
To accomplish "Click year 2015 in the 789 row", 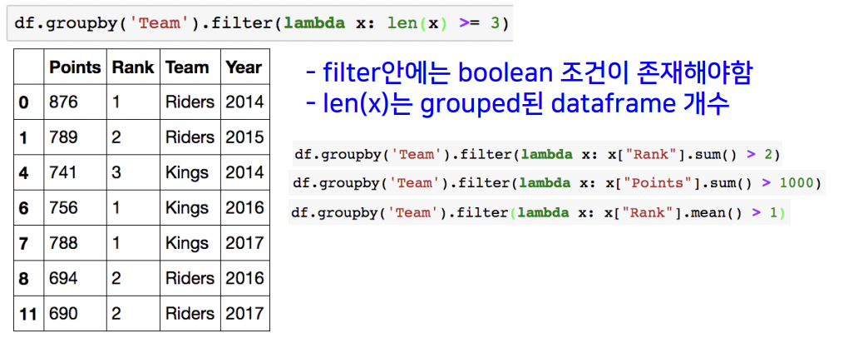I will click(244, 137).
